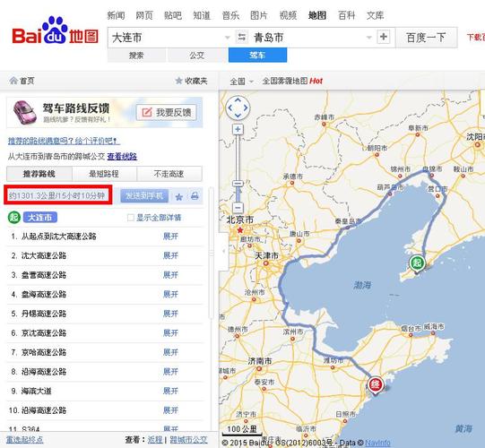This screenshot has width=485, height=448.
Task: Open the destination field dropdown arrow
Action: [x=368, y=38]
